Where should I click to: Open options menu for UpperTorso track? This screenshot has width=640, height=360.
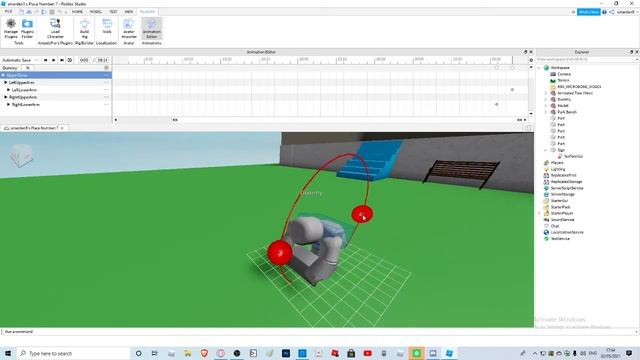[x=107, y=75]
